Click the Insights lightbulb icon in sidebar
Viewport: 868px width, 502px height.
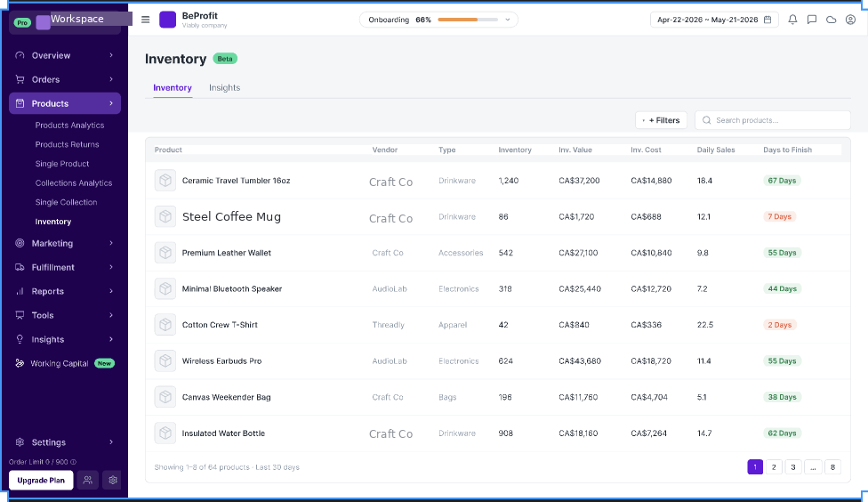20,339
